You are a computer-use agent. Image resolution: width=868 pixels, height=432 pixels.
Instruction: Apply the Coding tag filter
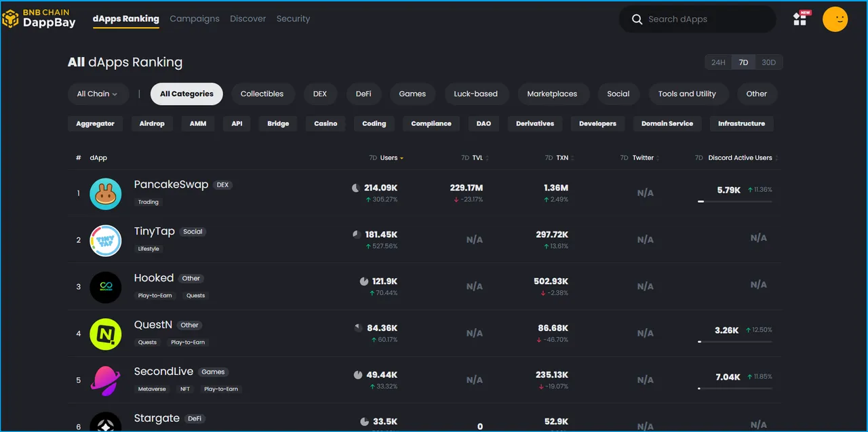[374, 123]
